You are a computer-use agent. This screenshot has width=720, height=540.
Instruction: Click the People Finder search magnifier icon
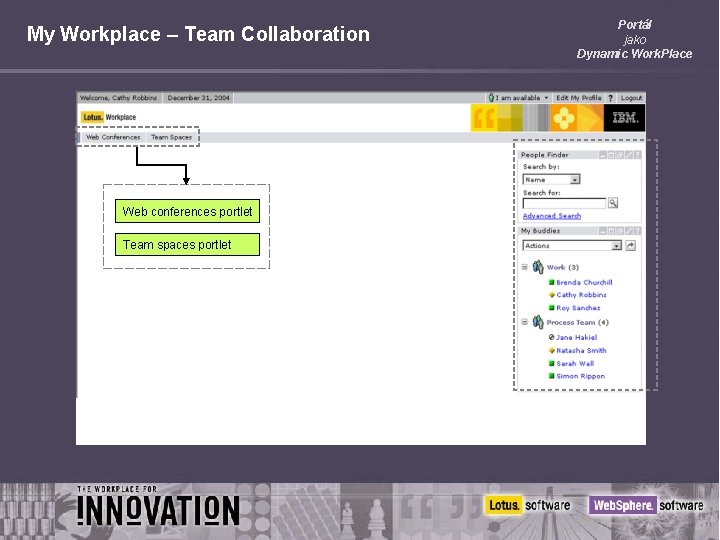click(613, 203)
